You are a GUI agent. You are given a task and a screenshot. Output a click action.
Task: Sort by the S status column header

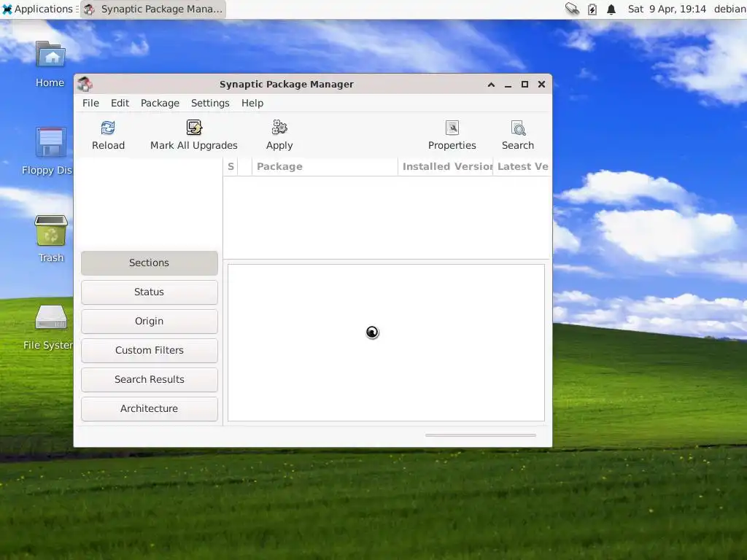(231, 167)
